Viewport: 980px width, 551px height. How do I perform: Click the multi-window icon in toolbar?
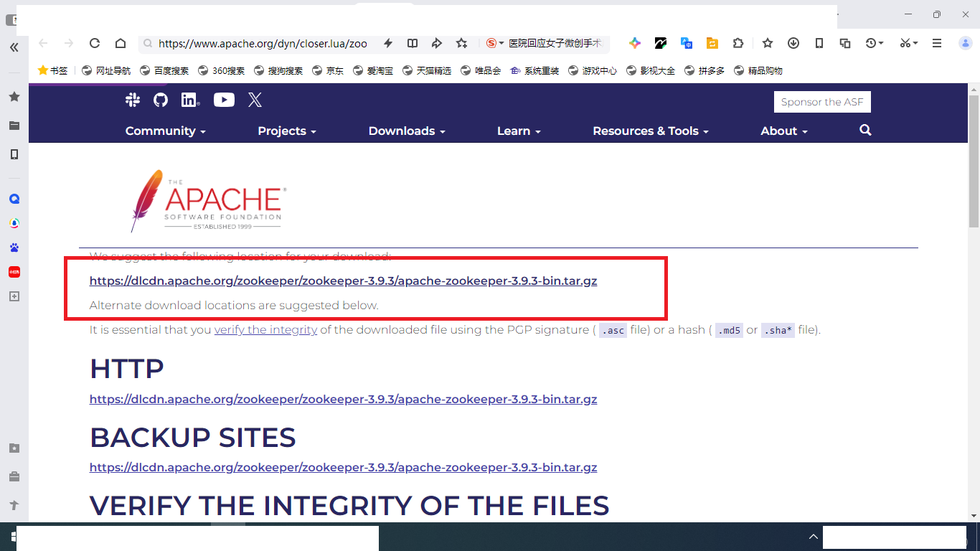[x=845, y=43]
